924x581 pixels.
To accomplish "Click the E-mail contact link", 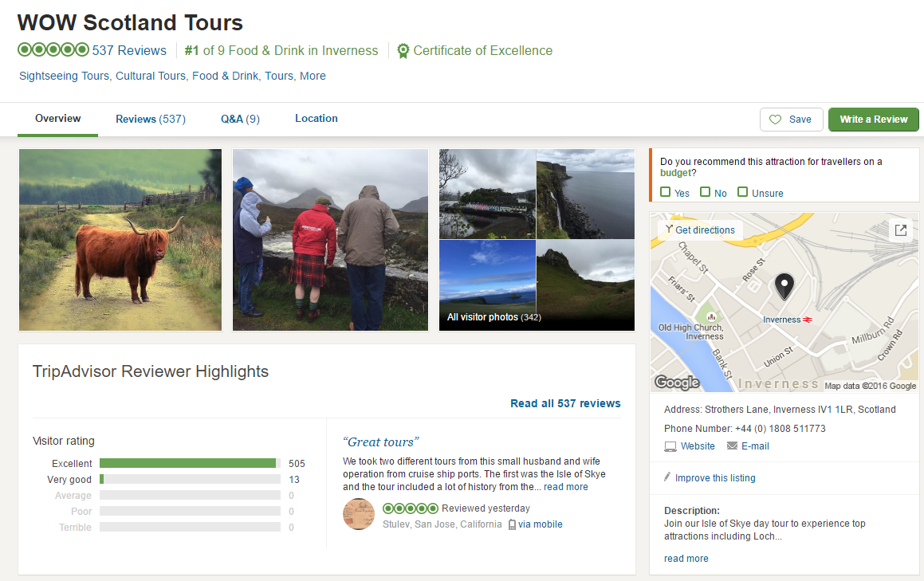I will pos(755,446).
